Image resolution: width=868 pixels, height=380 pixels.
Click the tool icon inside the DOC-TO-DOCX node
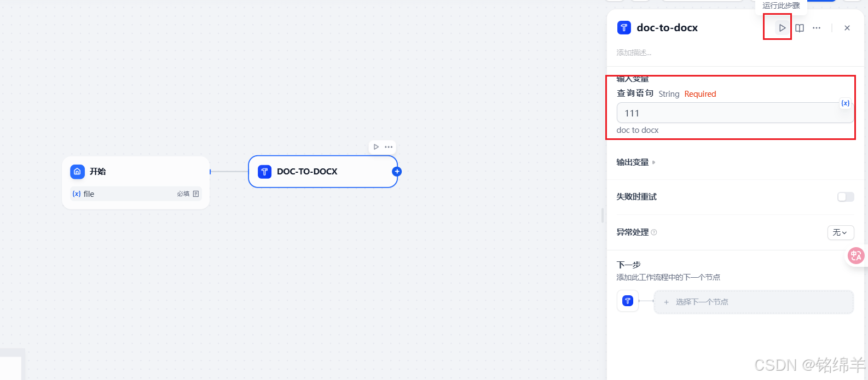[x=264, y=172]
